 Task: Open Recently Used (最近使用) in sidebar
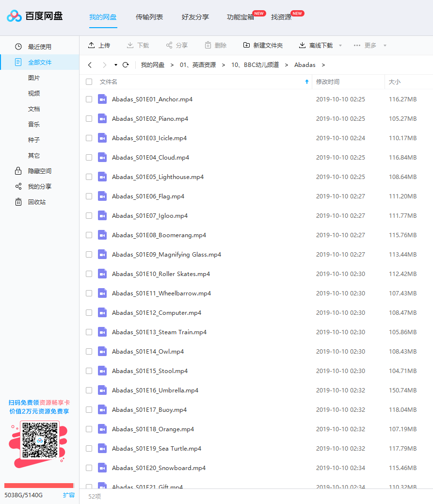pos(39,47)
